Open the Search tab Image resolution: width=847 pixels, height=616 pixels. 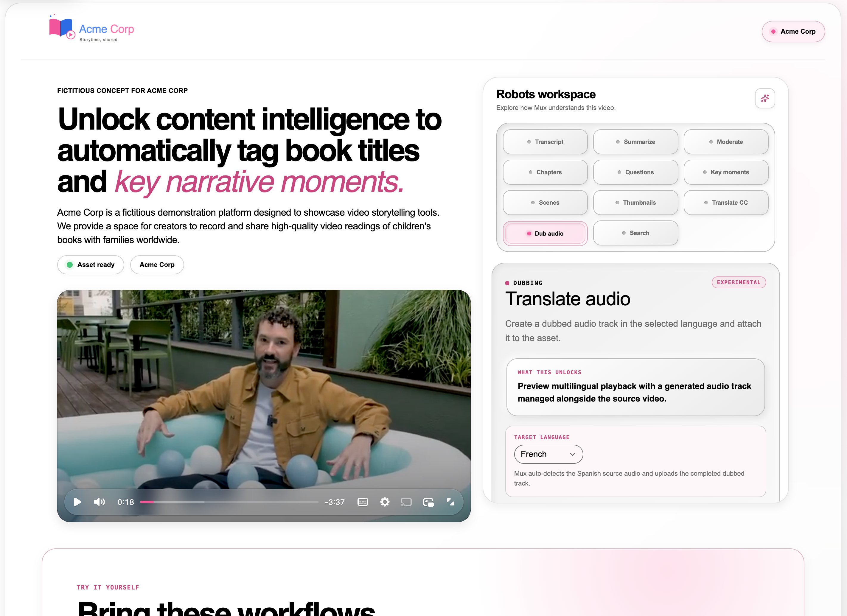pos(635,233)
